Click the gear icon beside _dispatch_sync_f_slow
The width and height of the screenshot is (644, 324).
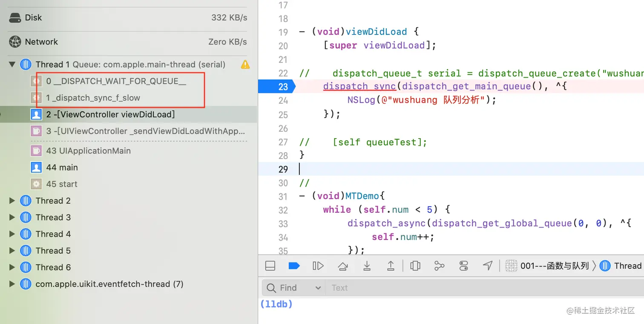pos(36,98)
